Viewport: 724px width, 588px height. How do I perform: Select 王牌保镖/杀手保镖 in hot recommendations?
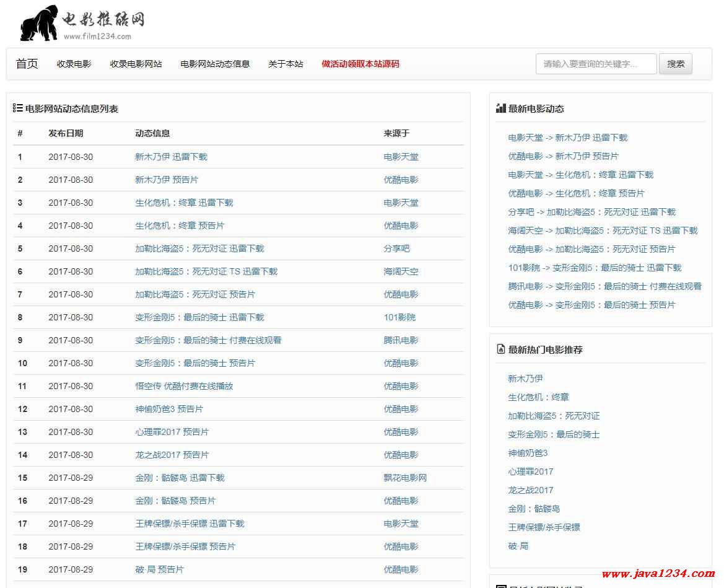click(544, 527)
